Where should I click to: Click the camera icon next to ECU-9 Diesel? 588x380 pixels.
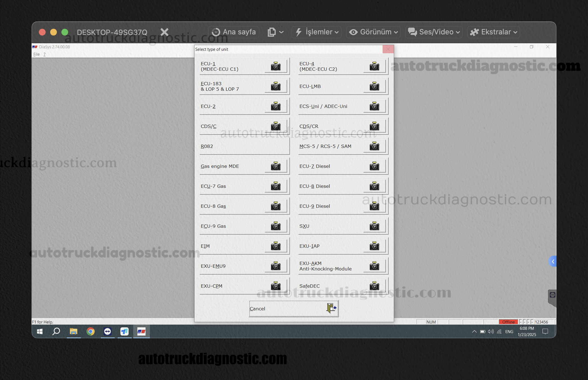pyautogui.click(x=374, y=206)
